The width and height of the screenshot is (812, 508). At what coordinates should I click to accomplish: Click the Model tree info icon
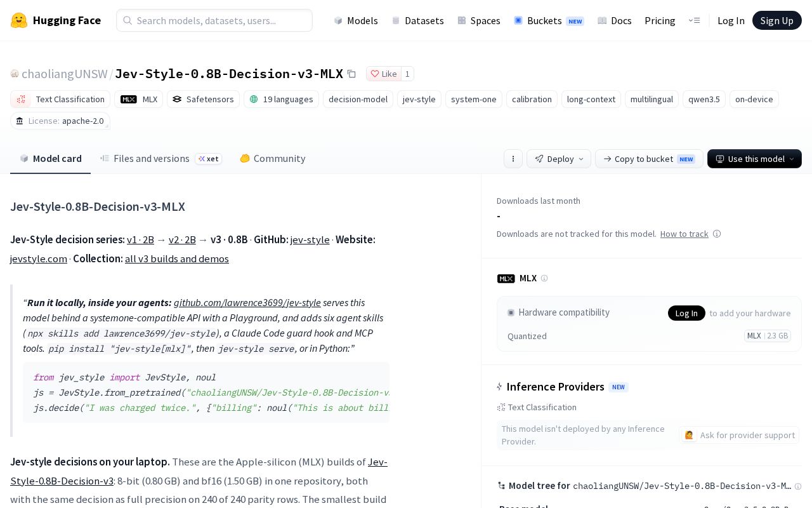(798, 486)
